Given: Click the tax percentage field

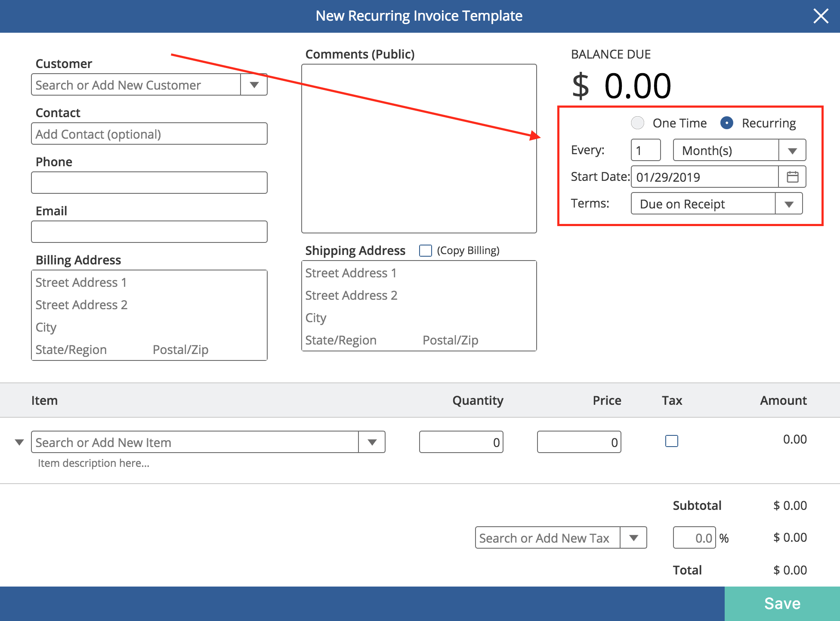Looking at the screenshot, I should coord(694,537).
